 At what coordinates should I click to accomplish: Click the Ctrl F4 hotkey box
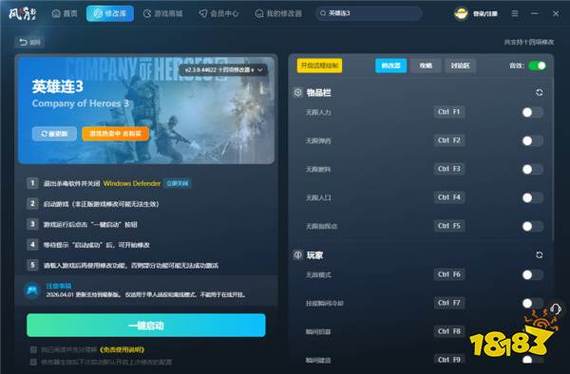(x=449, y=197)
